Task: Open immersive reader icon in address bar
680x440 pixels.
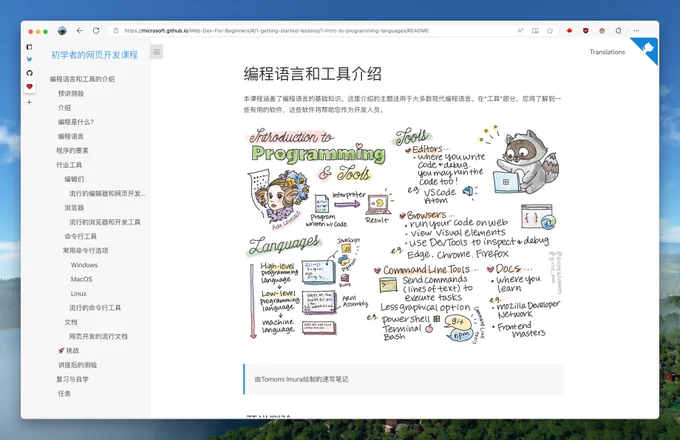Action: point(535,31)
